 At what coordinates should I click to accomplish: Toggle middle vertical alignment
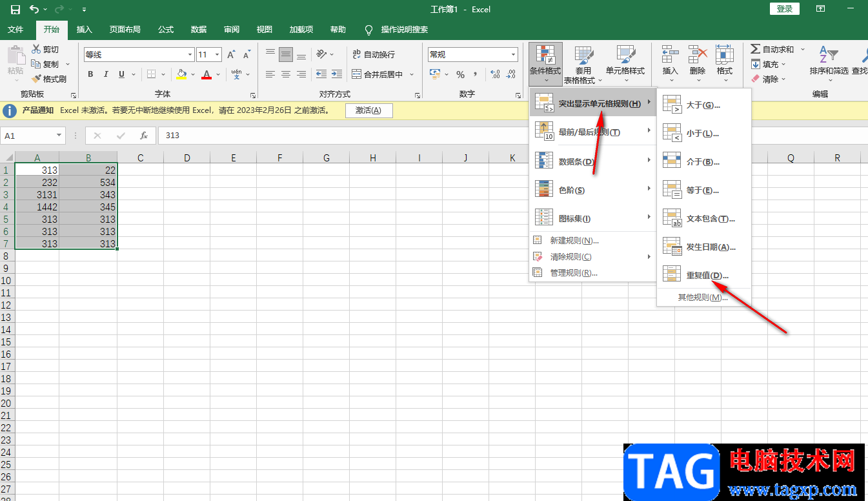pyautogui.click(x=286, y=55)
